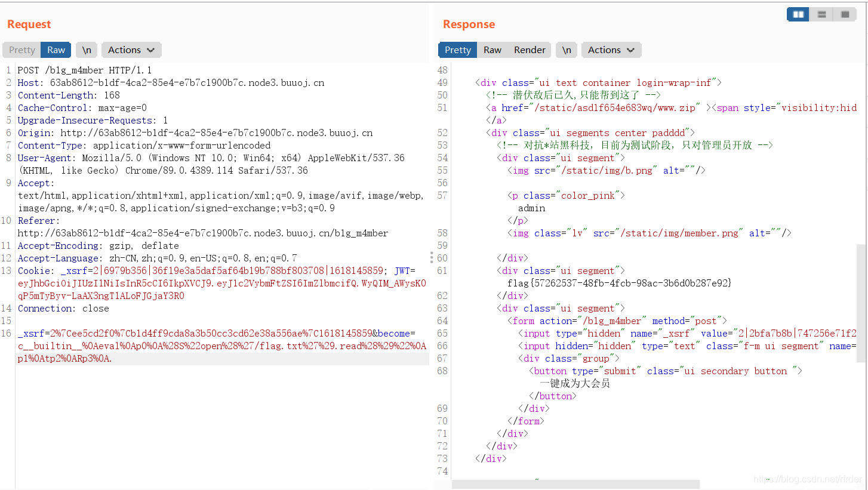This screenshot has width=868, height=490.
Task: Click the form action="/b1g_m4mber" line
Action: (x=617, y=321)
